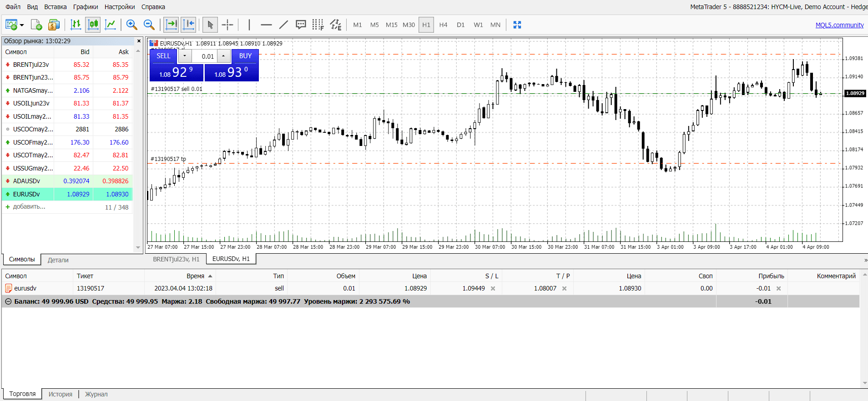Pick the trendline drawing tool

pyautogui.click(x=283, y=25)
